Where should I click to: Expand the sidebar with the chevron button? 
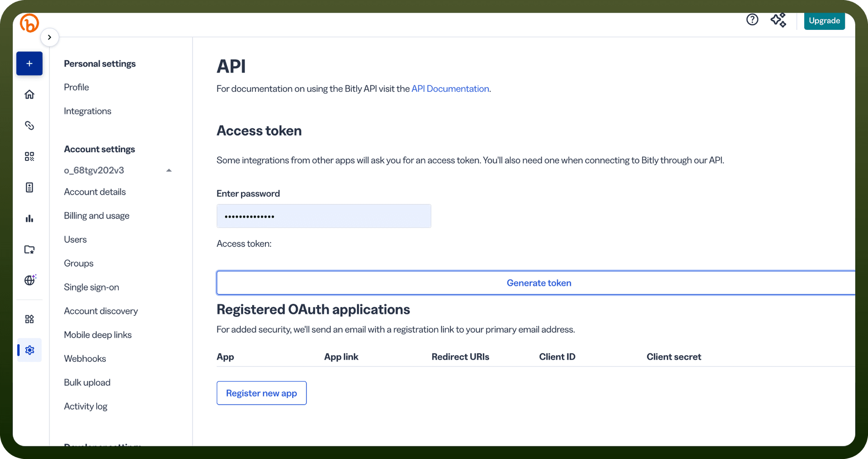point(50,37)
